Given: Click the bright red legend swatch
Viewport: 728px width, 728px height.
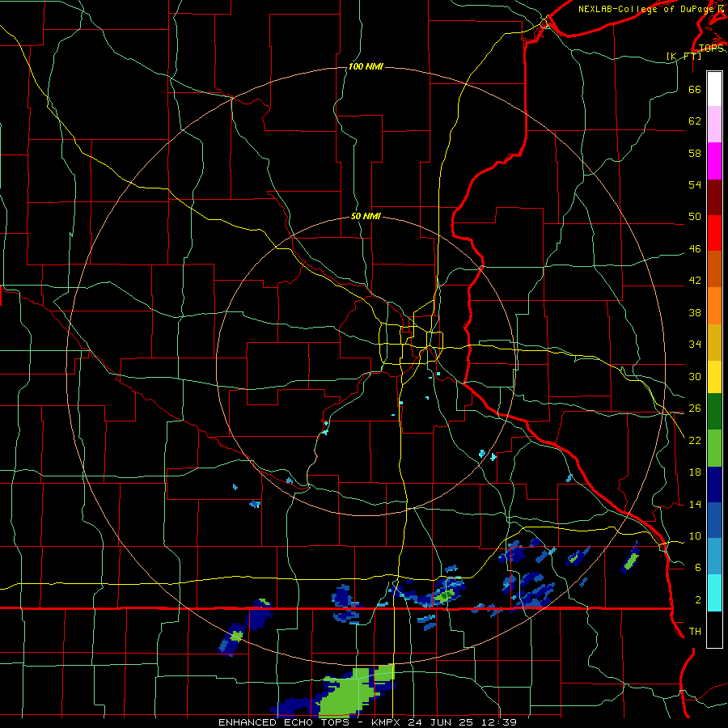Looking at the screenshot, I should click(714, 233).
